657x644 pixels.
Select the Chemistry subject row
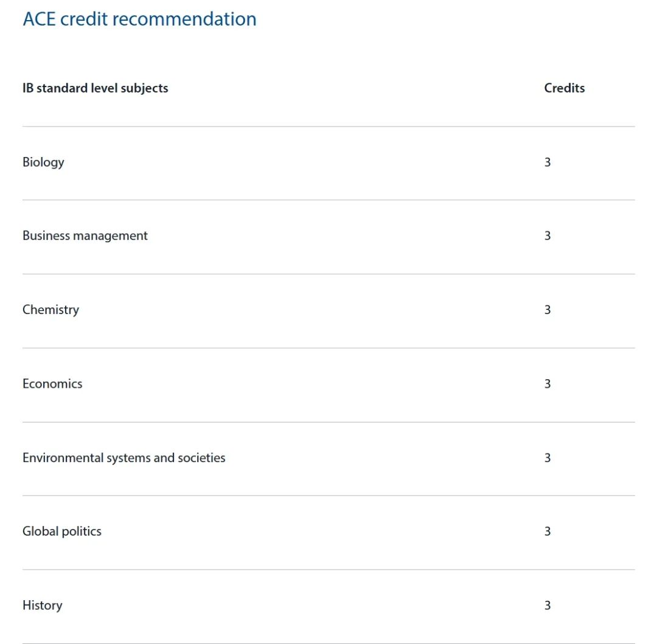pyautogui.click(x=328, y=310)
